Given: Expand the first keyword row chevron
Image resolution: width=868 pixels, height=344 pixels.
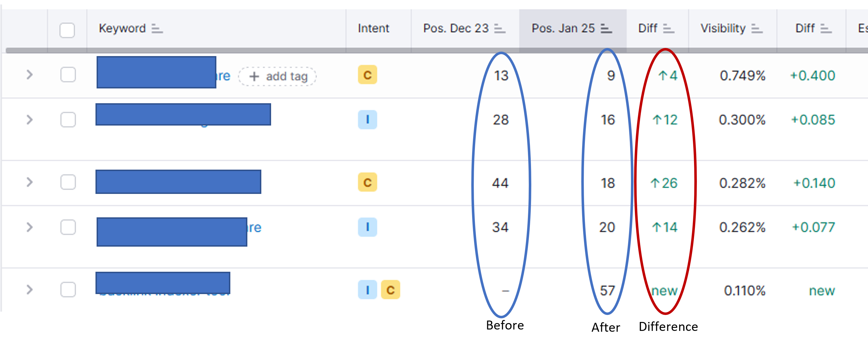Looking at the screenshot, I should pyautogui.click(x=30, y=74).
